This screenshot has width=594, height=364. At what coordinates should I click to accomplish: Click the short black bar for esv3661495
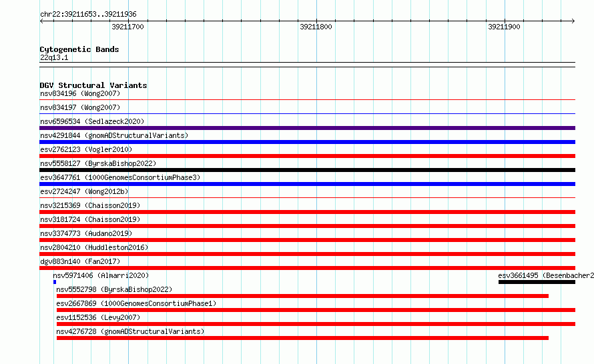tap(537, 282)
